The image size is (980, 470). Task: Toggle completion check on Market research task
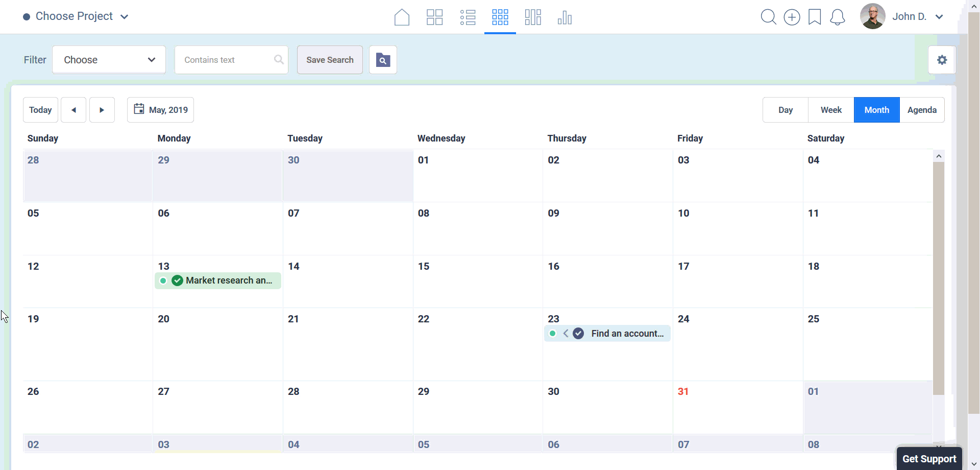[177, 280]
